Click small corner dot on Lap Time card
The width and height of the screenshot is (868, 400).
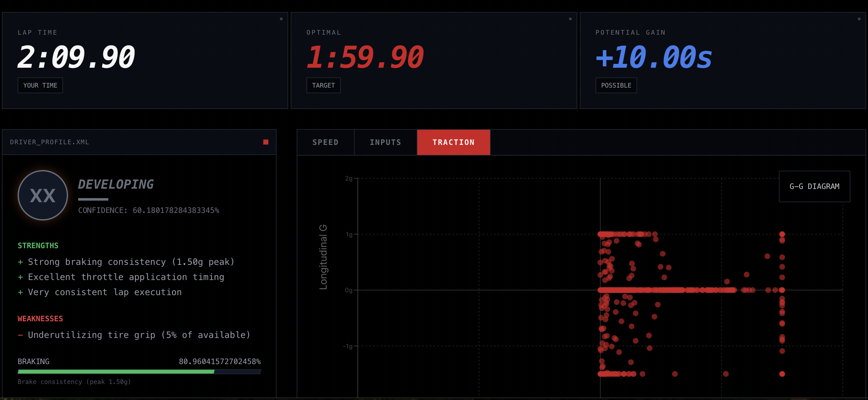click(x=281, y=19)
